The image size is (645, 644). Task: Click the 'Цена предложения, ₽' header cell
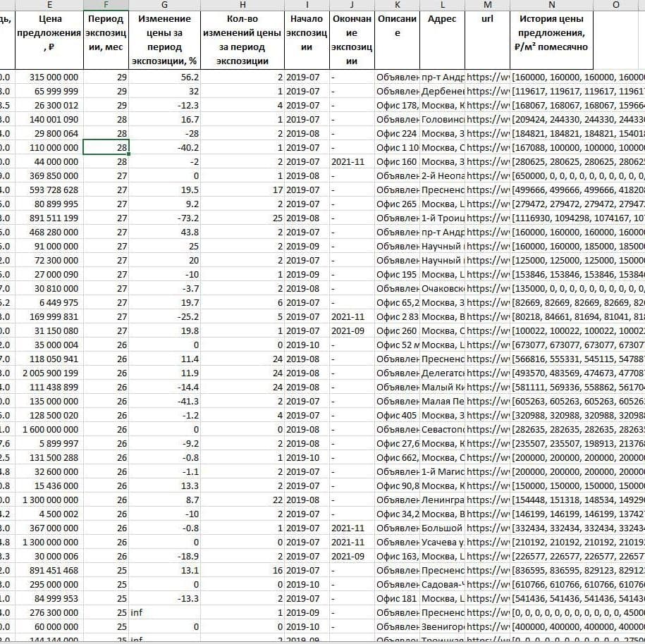(x=49, y=40)
